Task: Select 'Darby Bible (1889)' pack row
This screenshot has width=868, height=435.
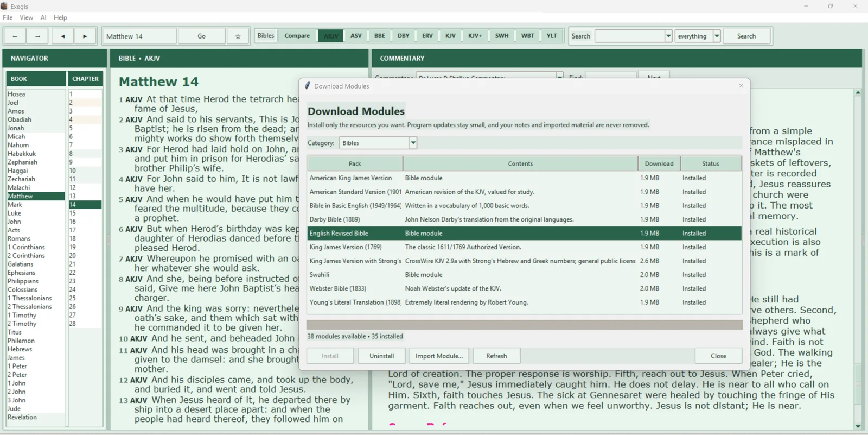Action: click(524, 219)
